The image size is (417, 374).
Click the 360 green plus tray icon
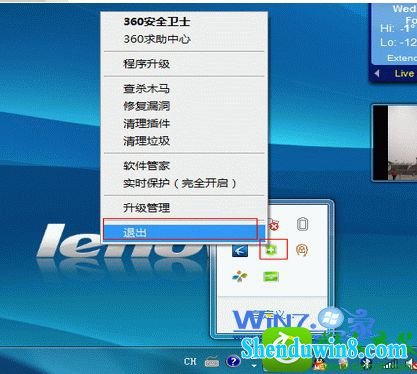click(x=271, y=250)
